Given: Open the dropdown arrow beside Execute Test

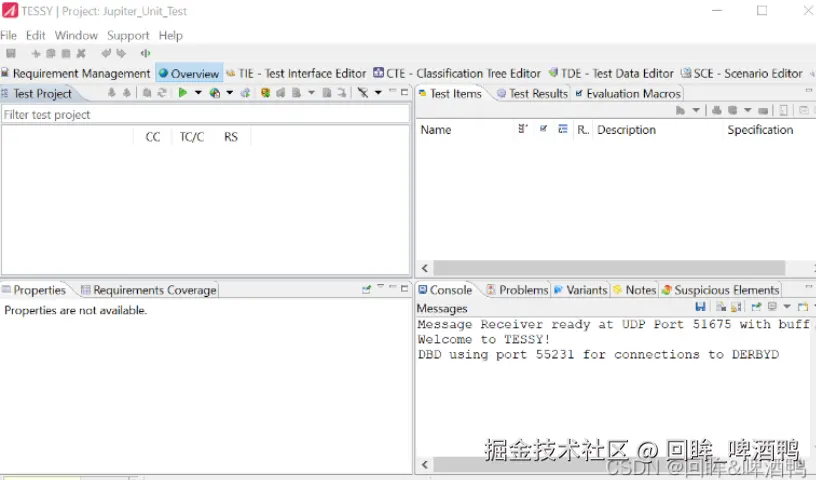Looking at the screenshot, I should pos(198,93).
